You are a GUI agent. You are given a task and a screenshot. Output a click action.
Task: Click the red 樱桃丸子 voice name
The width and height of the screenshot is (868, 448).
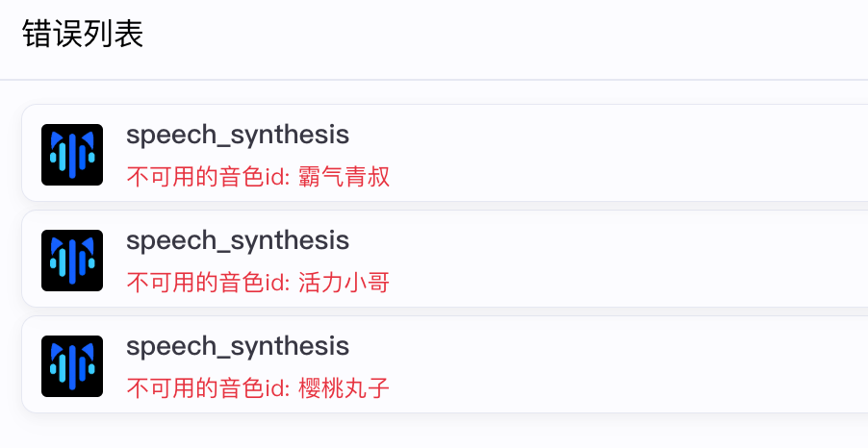(x=345, y=388)
